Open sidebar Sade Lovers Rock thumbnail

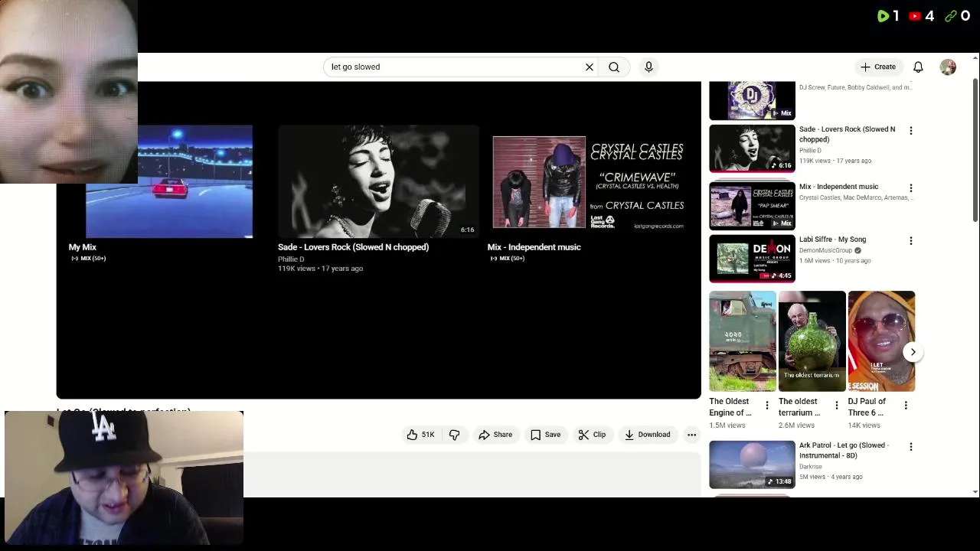pyautogui.click(x=752, y=148)
